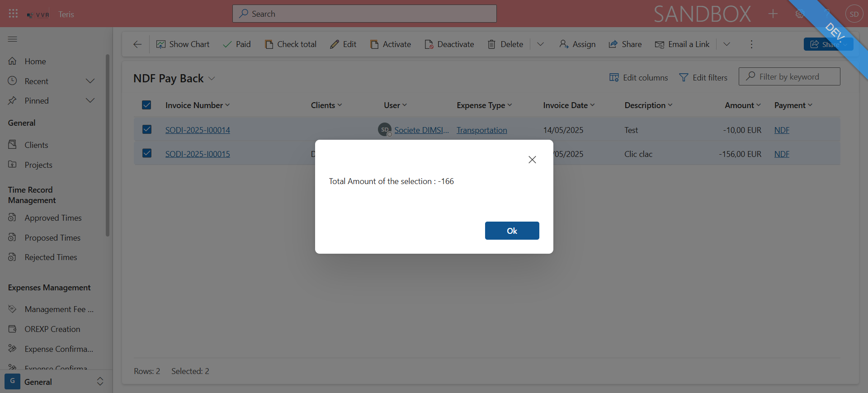Expand the Delete options chevron
Screen dimensions: 868x393
tap(540, 44)
